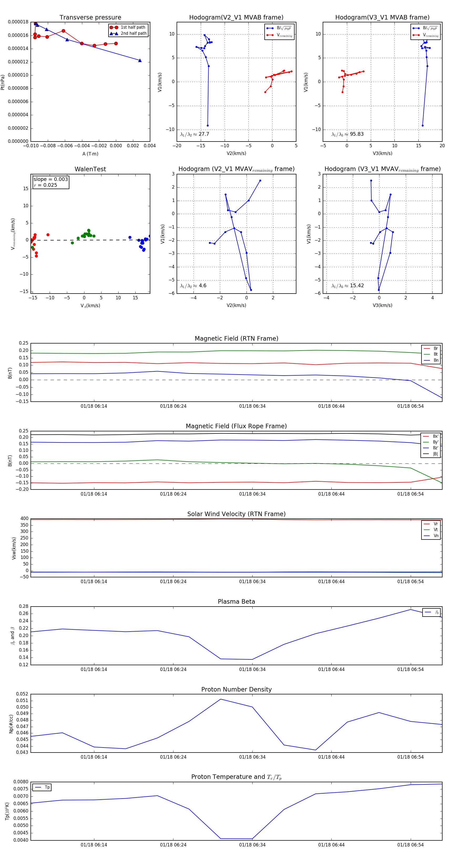Screen dimensions: 473x868
Task: Click 'Hodogram(V3_V1 MVAB frame)' title
Action: (x=382, y=18)
